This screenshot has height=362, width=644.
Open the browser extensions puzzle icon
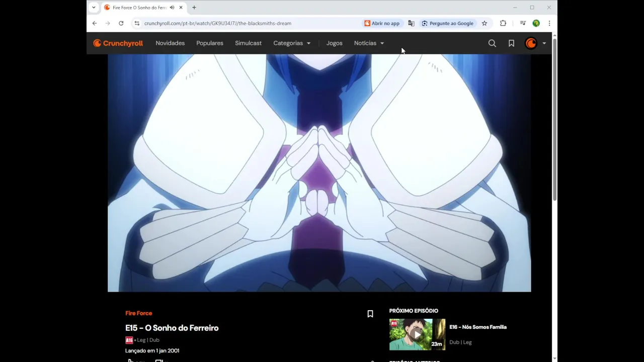[503, 23]
